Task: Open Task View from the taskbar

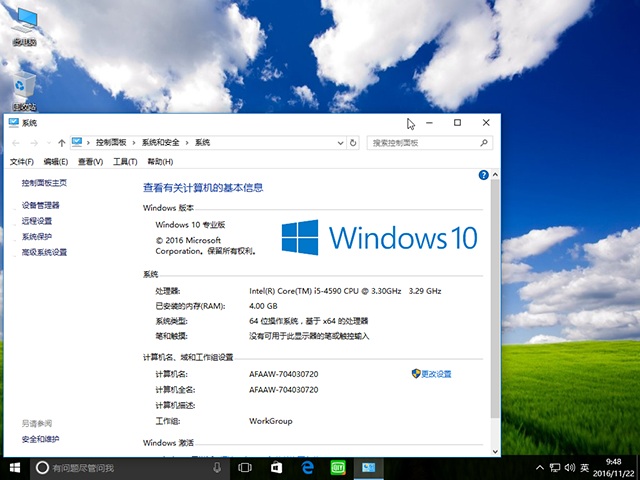Action: click(244, 467)
